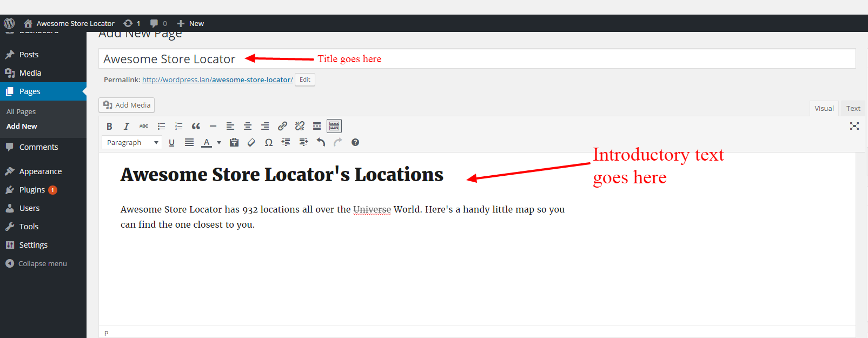
Task: Toggle bold formatting in editor toolbar
Action: point(109,126)
